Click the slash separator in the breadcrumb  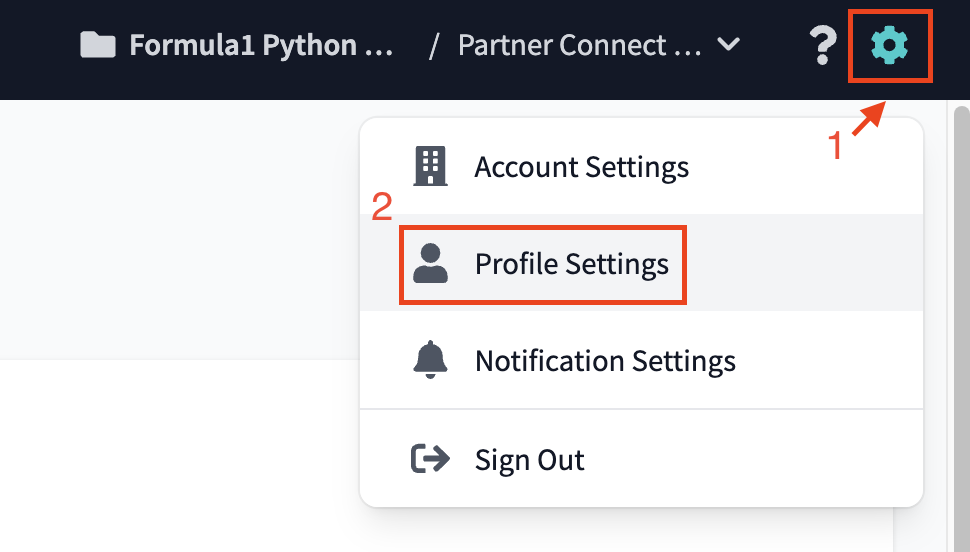[433, 45]
